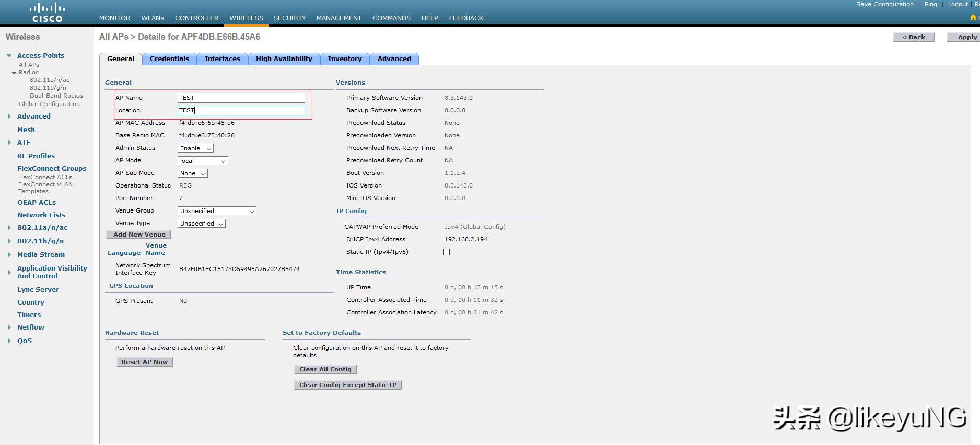Switch to the Interfaces tab
The width and height of the screenshot is (980, 445).
point(223,59)
